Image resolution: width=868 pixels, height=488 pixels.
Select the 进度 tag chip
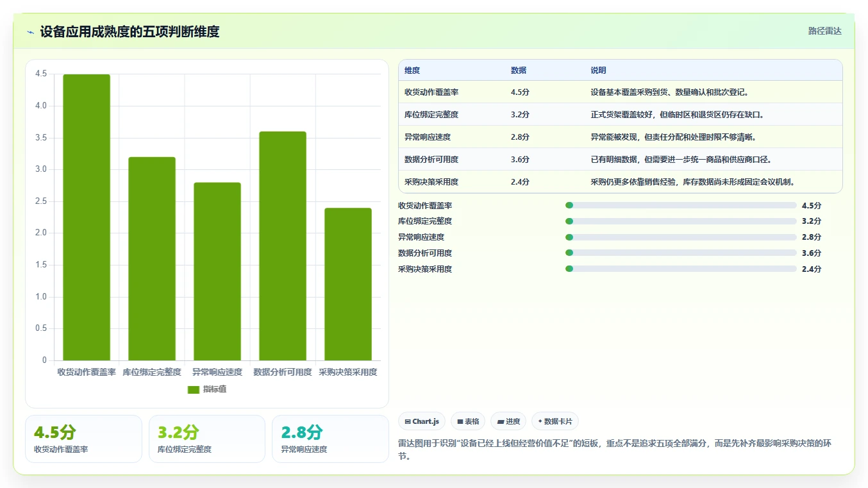(x=508, y=421)
